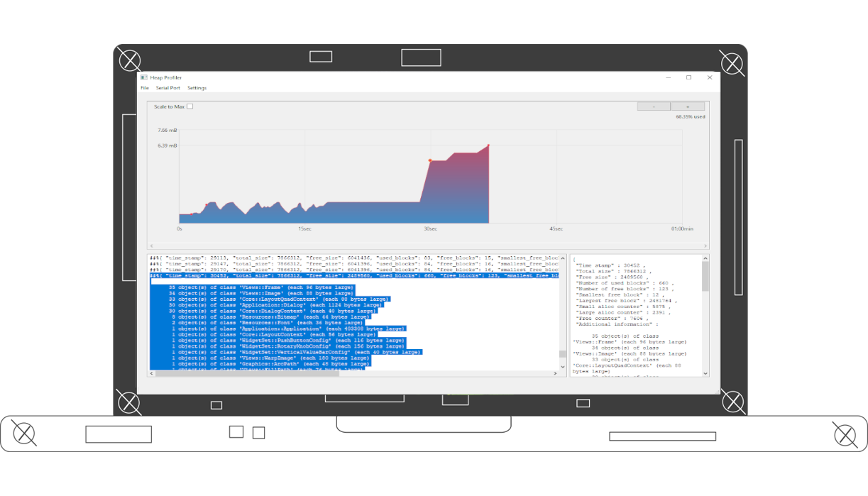
Task: Open the Settings menu
Action: coord(197,88)
